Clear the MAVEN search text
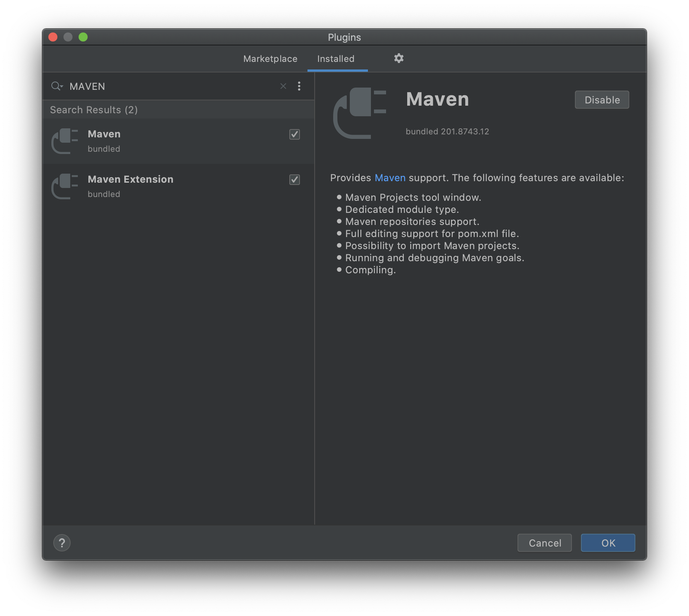689x616 pixels. click(x=283, y=86)
